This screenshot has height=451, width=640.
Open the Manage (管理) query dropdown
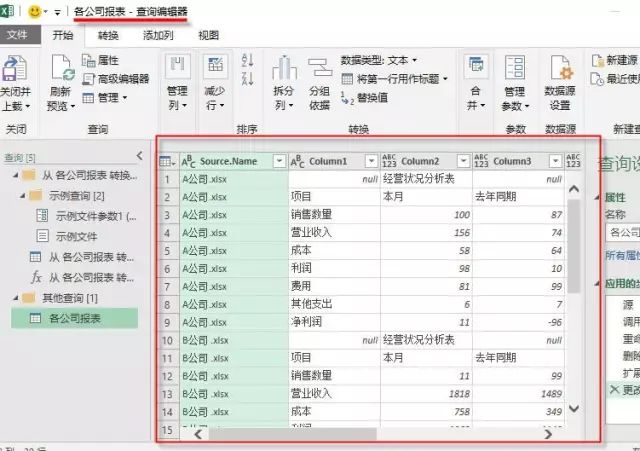[105, 98]
